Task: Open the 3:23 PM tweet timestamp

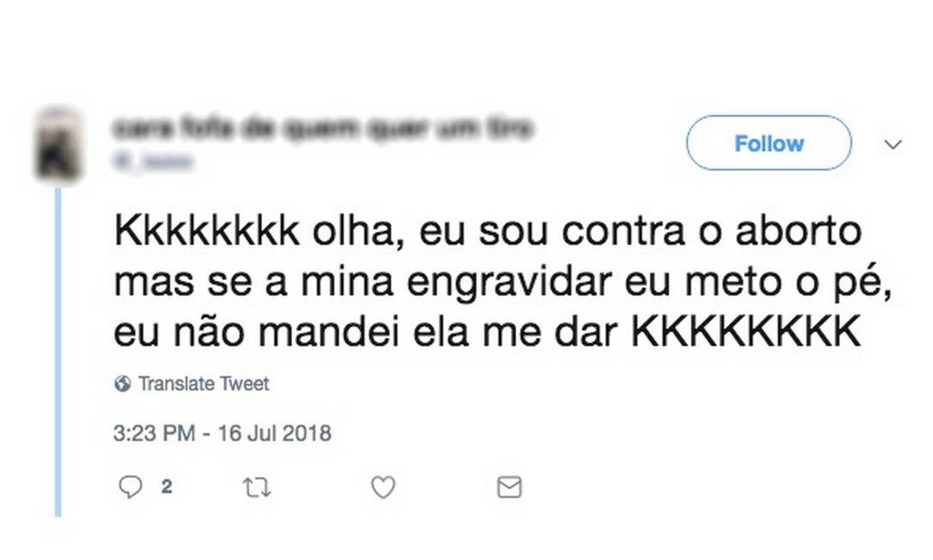Action: click(155, 433)
